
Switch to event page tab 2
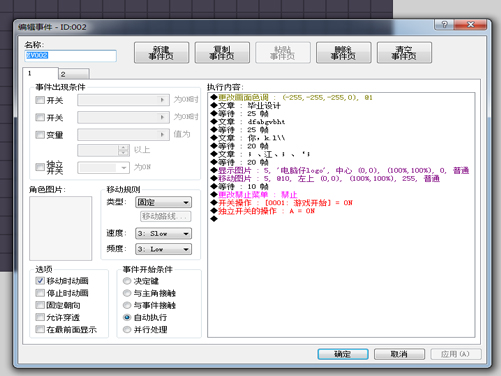(74, 74)
